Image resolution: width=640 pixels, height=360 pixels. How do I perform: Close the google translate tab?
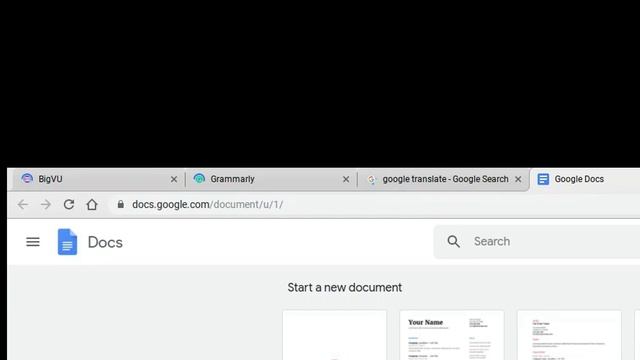[x=518, y=179]
